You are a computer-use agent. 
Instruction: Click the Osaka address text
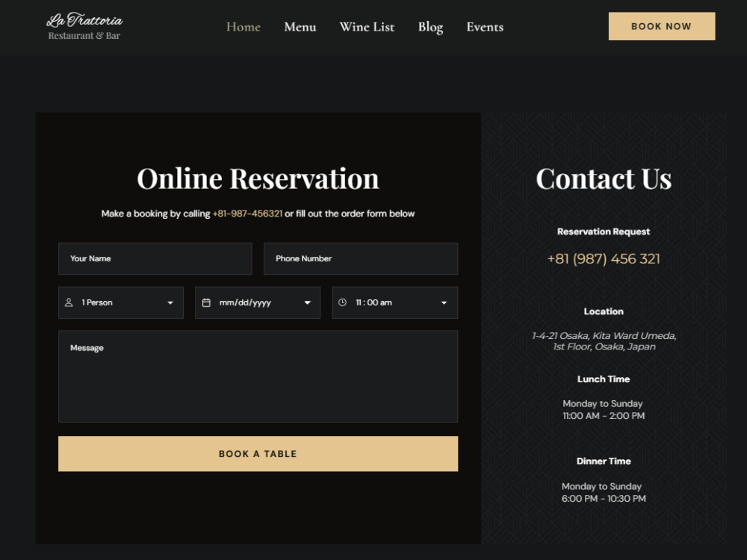click(x=604, y=341)
